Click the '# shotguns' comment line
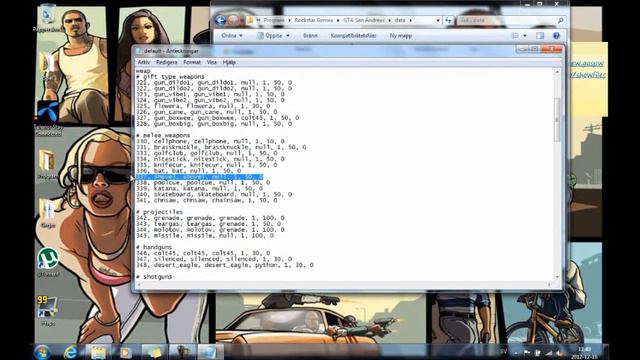The height and width of the screenshot is (360, 640). (154, 277)
